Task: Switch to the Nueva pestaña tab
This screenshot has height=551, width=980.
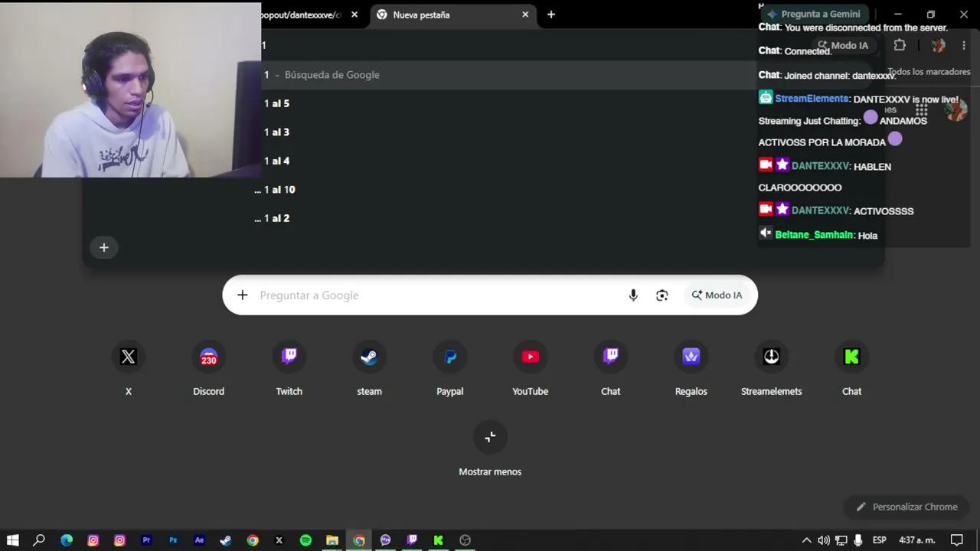Action: click(452, 15)
